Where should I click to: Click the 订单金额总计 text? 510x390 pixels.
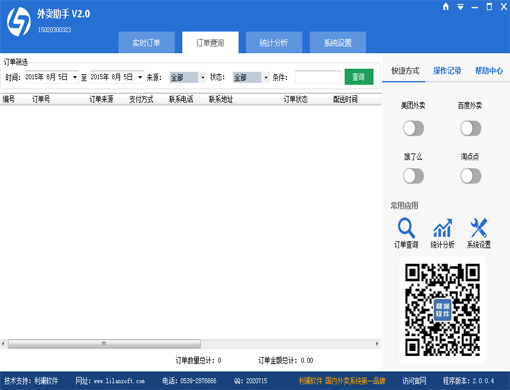pos(286,360)
